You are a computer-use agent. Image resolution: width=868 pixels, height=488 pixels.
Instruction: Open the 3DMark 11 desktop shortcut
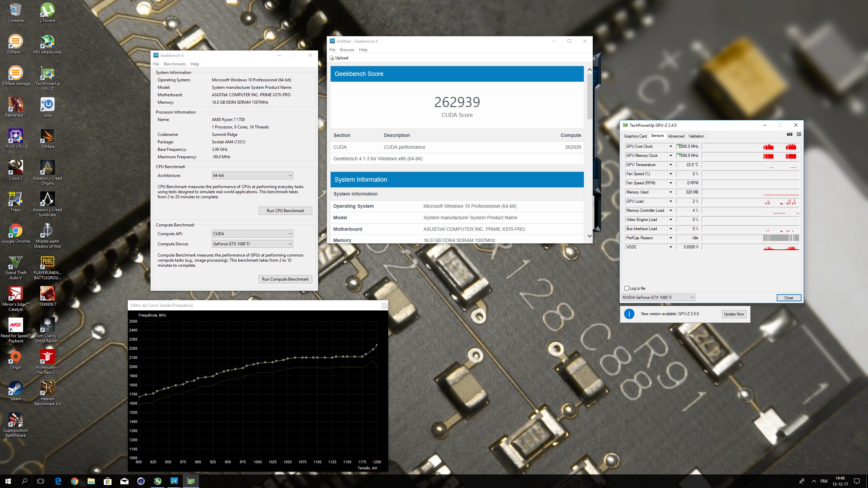click(x=16, y=44)
